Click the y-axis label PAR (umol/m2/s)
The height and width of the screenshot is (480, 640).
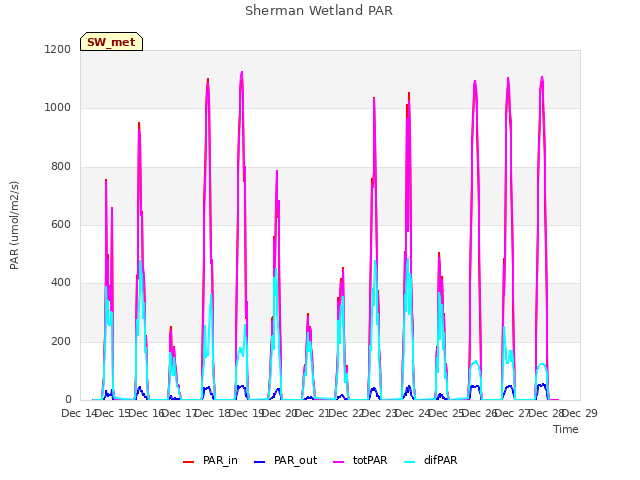(14, 225)
